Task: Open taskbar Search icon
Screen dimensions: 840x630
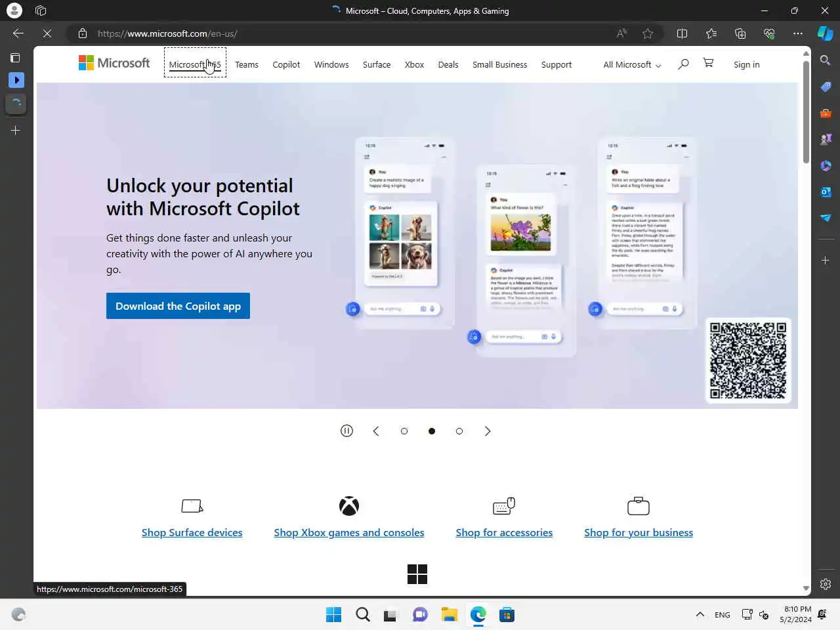Action: coord(362,614)
